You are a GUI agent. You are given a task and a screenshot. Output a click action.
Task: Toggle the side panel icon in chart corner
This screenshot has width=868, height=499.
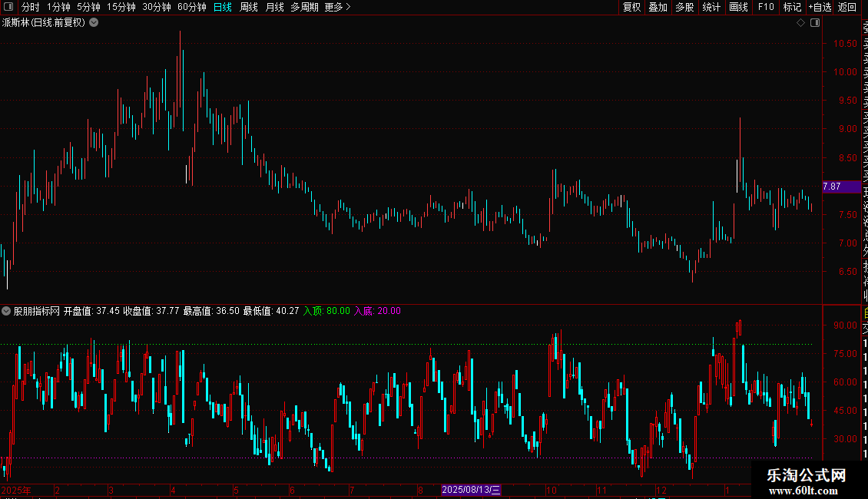[x=815, y=23]
